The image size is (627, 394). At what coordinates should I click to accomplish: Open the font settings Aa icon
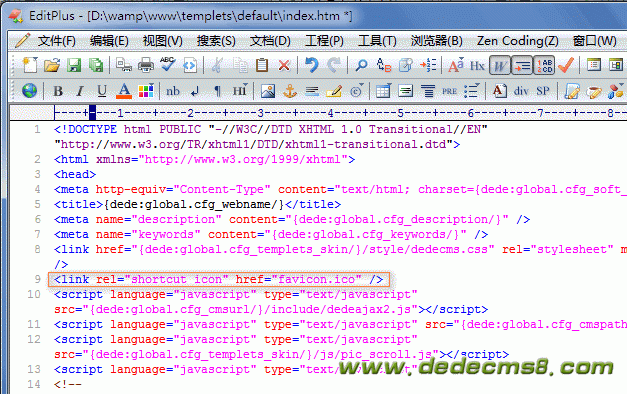coord(455,65)
